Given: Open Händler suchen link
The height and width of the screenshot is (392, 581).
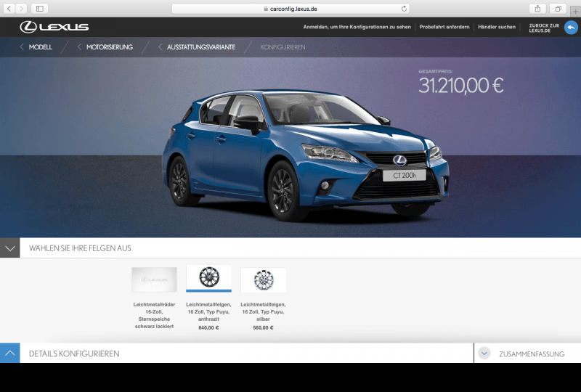Looking at the screenshot, I should [497, 27].
